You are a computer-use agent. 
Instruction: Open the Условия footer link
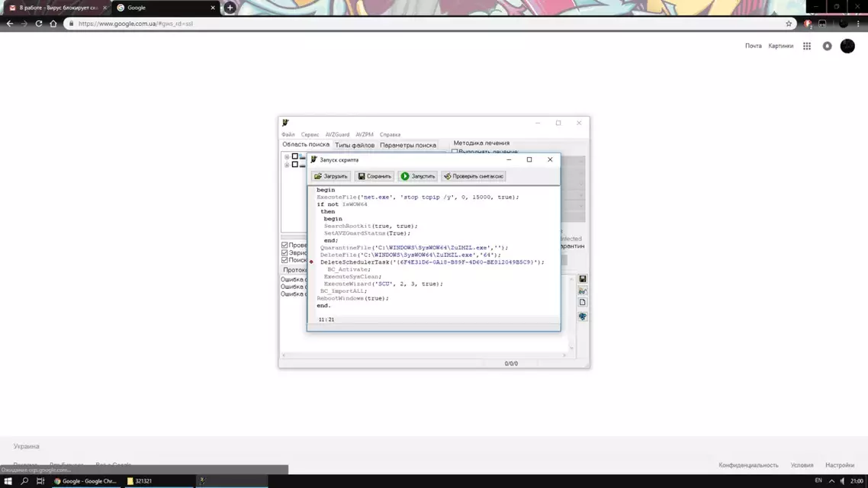802,465
